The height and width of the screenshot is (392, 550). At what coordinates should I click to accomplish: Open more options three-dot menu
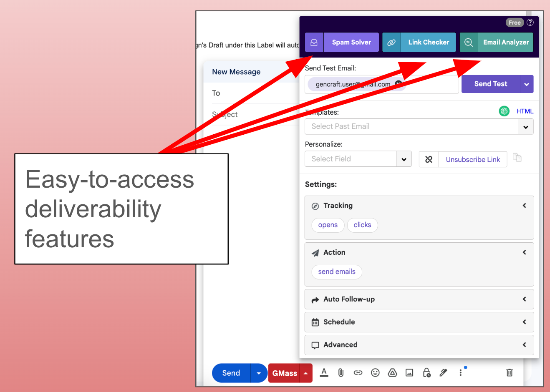(x=461, y=372)
